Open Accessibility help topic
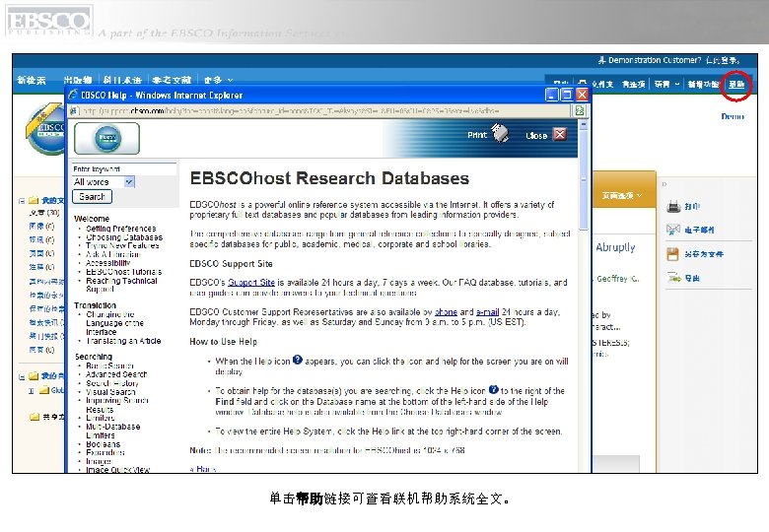Image resolution: width=769 pixels, height=532 pixels. pos(107,263)
